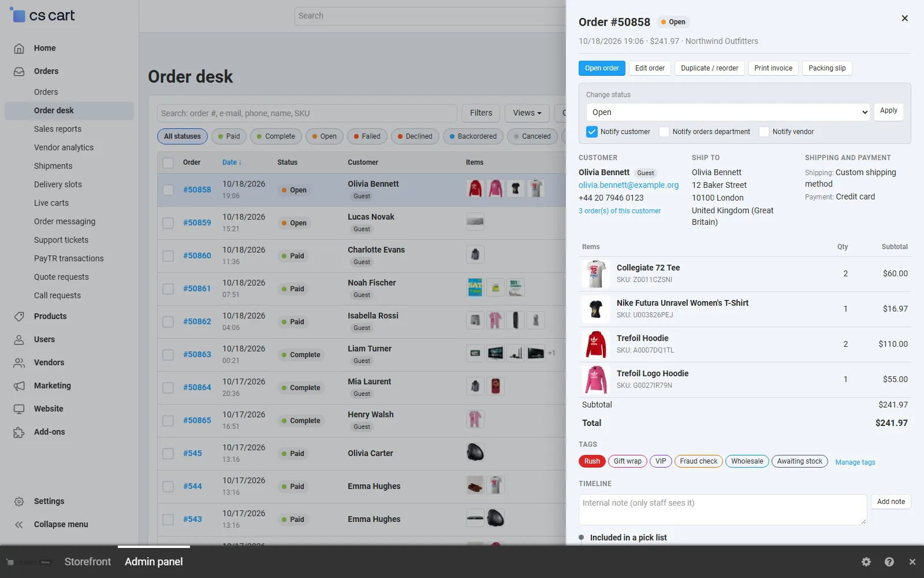Click the Packing slip button
This screenshot has height=578, width=924.
tap(827, 68)
